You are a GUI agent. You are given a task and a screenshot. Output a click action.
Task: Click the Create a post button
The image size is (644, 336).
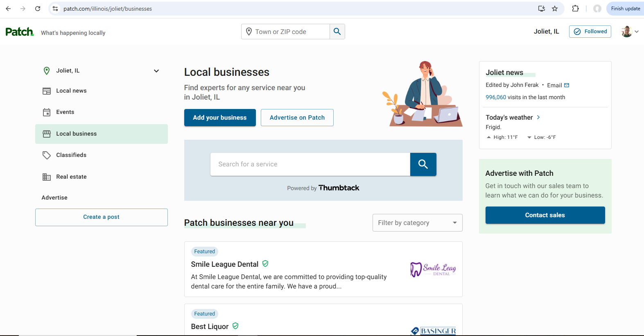(102, 217)
